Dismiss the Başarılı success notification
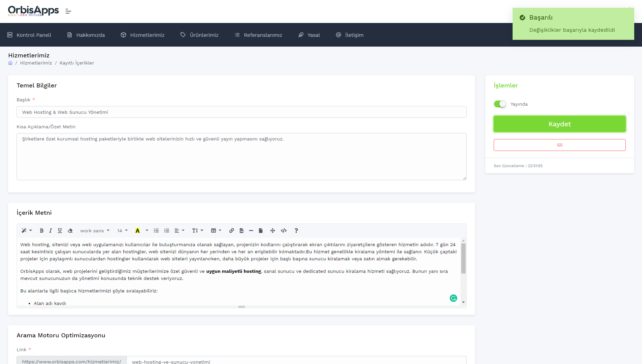Viewport: 642px width, 364px height. [x=573, y=24]
